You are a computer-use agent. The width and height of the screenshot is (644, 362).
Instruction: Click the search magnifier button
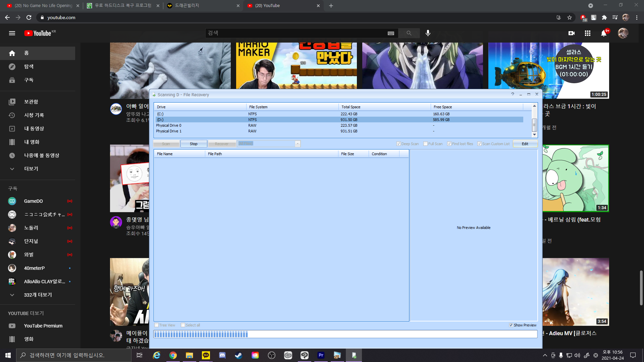pyautogui.click(x=409, y=33)
